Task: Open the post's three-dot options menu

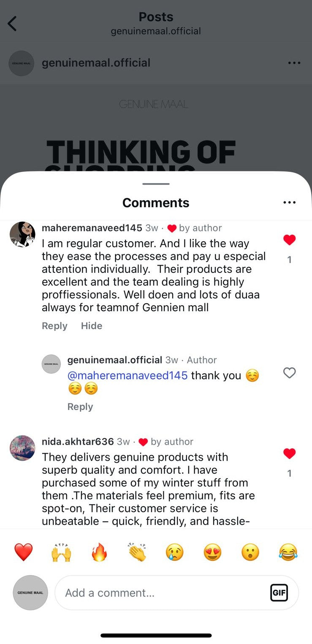Action: (294, 63)
